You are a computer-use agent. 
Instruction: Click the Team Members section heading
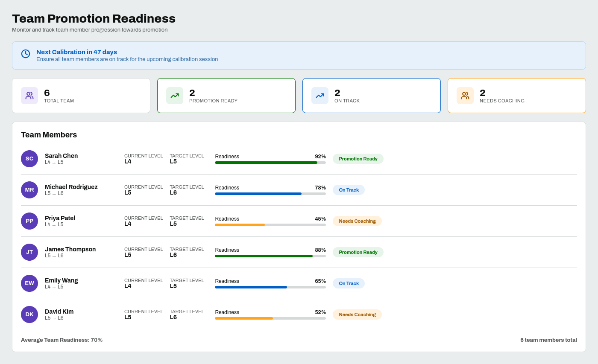coord(49,135)
